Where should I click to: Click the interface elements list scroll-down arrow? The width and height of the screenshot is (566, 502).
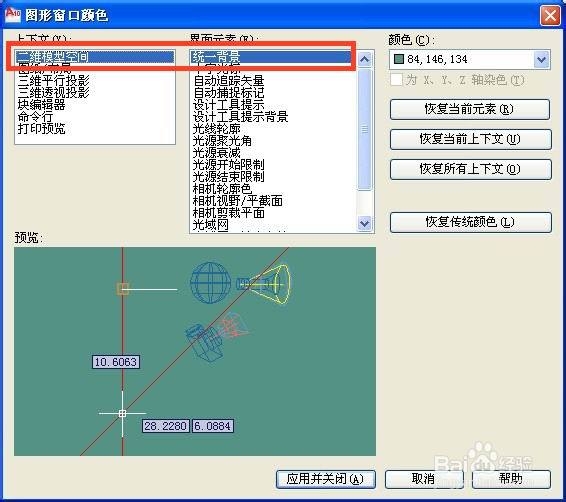(365, 223)
